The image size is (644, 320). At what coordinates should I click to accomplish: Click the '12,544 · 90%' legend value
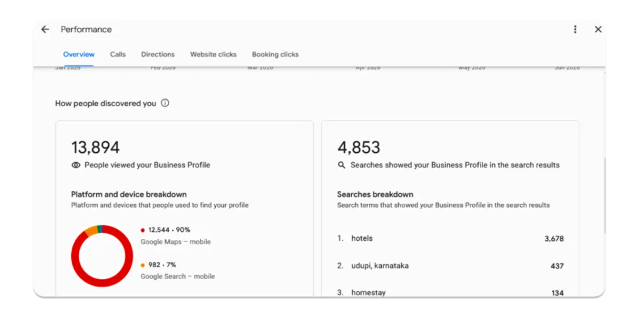click(169, 230)
